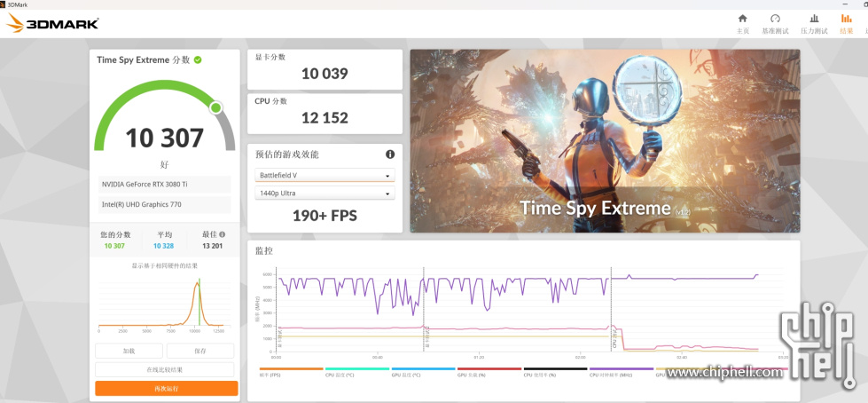This screenshot has height=403, width=868.
Task: Click the 保存 save button
Action: pyautogui.click(x=200, y=351)
